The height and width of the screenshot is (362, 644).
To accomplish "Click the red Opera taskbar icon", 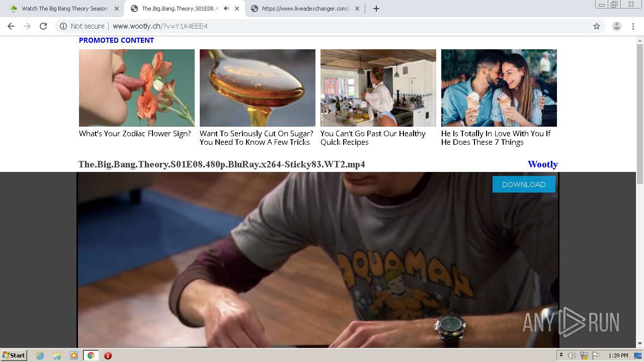I will point(108,355).
